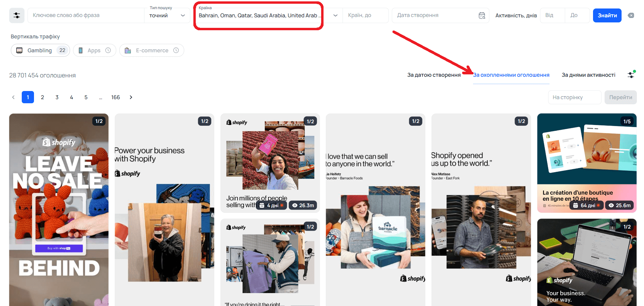Focus the 'Країн, до' field
The height and width of the screenshot is (306, 644).
coord(365,15)
